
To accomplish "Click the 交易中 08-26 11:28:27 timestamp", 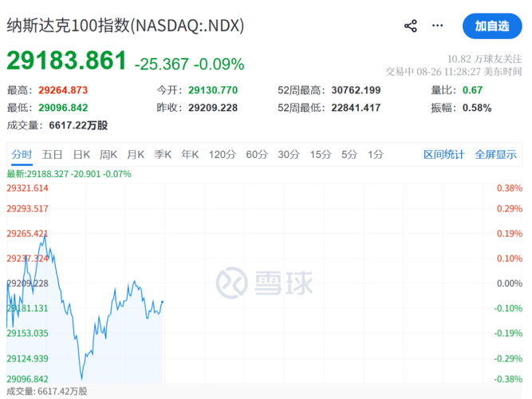I will coord(454,72).
